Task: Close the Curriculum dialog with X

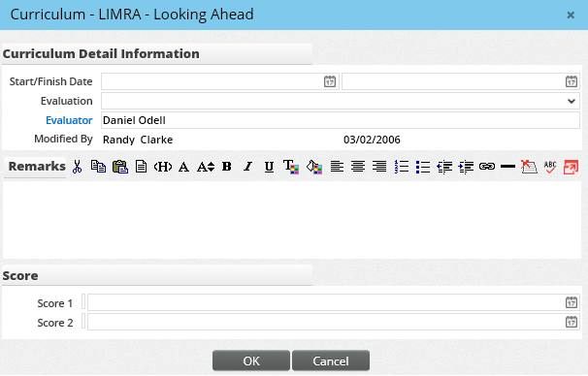Action: pos(571,15)
